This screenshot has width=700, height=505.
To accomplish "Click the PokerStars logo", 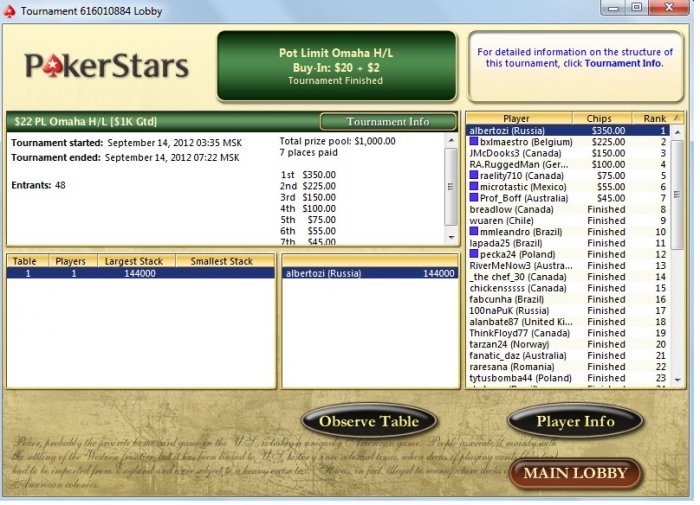I will pos(106,66).
